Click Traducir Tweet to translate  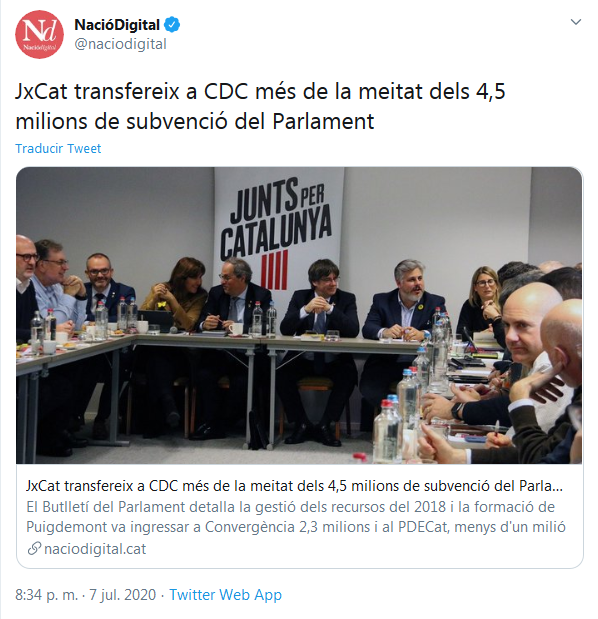pyautogui.click(x=58, y=148)
